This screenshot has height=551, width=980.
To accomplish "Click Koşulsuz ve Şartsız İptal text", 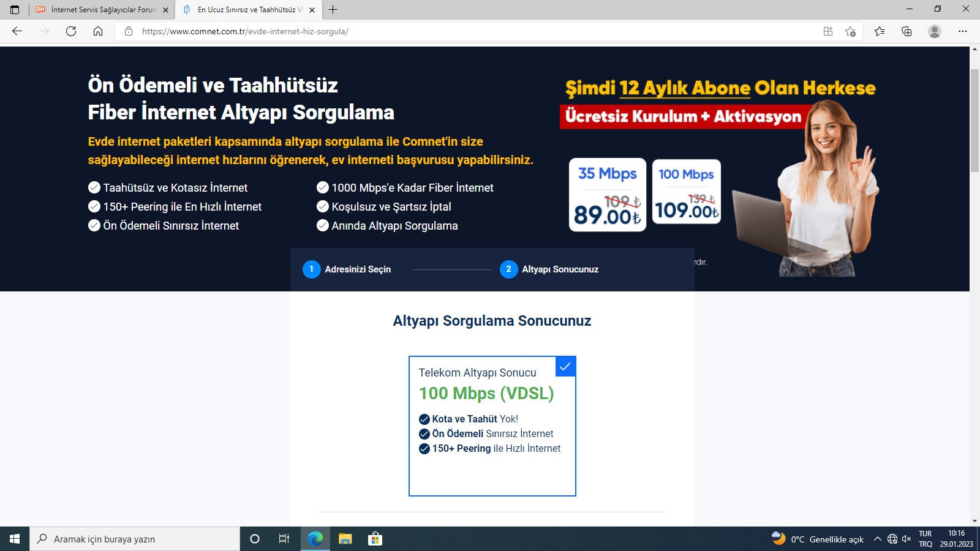I will pyautogui.click(x=391, y=207).
